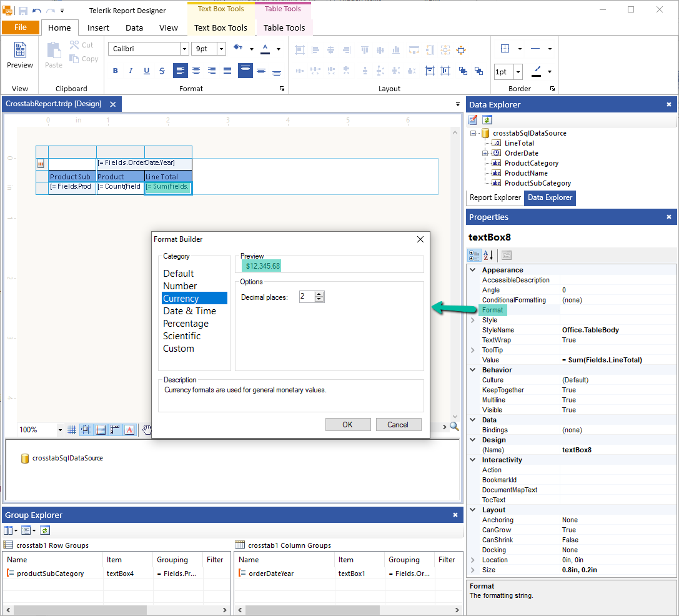
Task: Select the Currency category in Format Builder
Action: pyautogui.click(x=194, y=298)
